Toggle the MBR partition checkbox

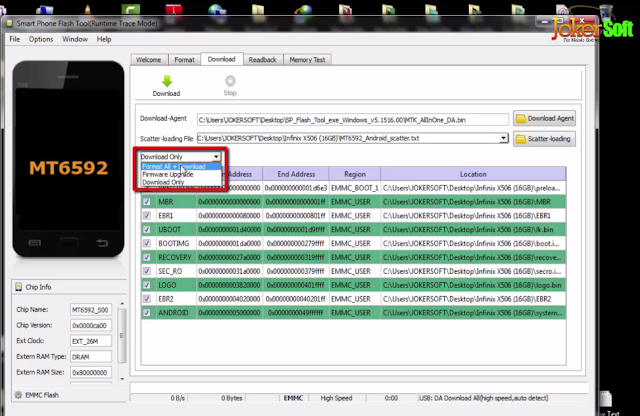(x=147, y=202)
